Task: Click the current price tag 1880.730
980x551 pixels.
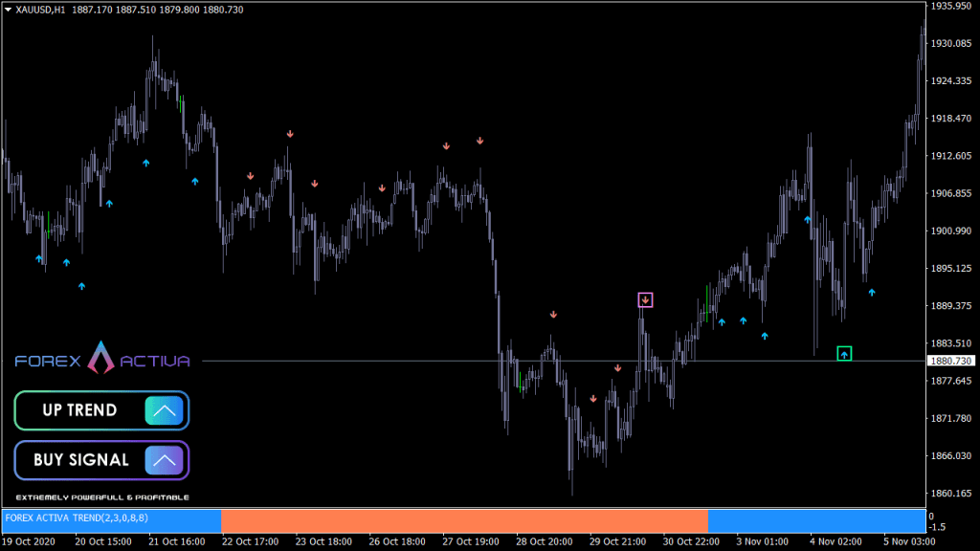Action: click(951, 361)
